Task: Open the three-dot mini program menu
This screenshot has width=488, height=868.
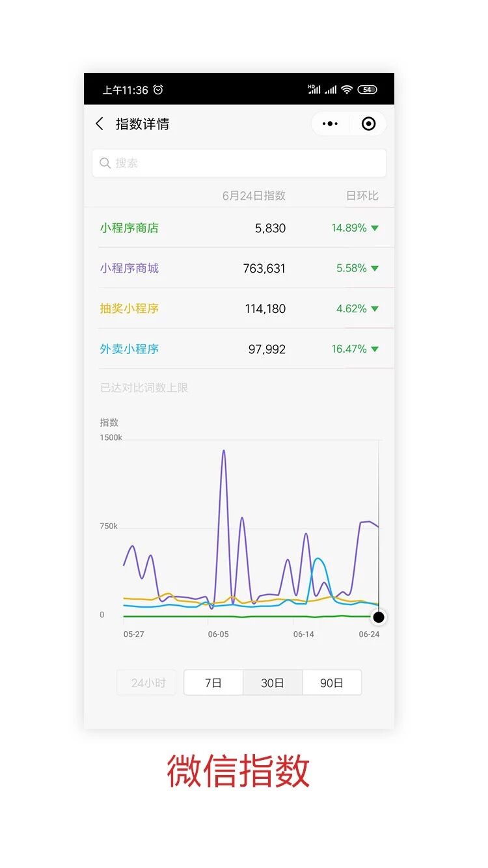Action: click(330, 124)
